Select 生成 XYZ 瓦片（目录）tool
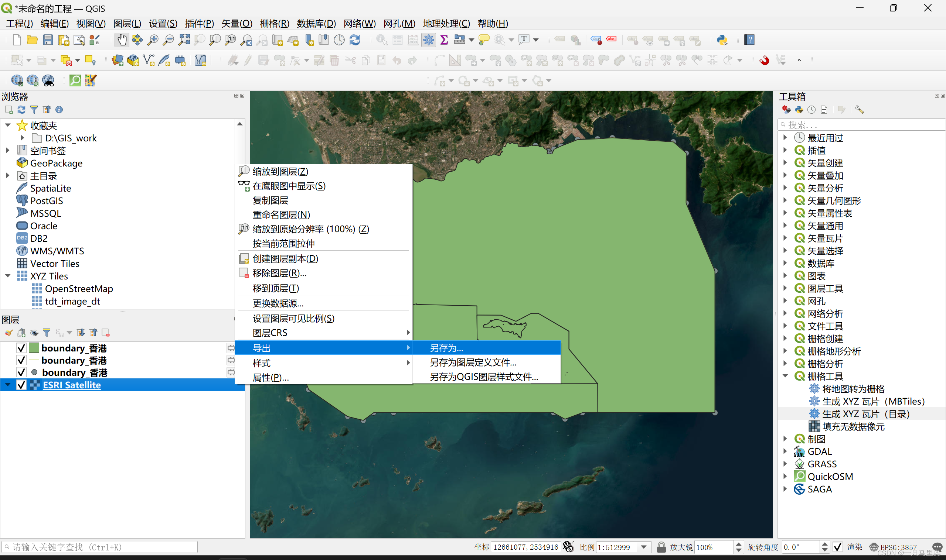Image resolution: width=946 pixels, height=560 pixels. pyautogui.click(x=865, y=414)
